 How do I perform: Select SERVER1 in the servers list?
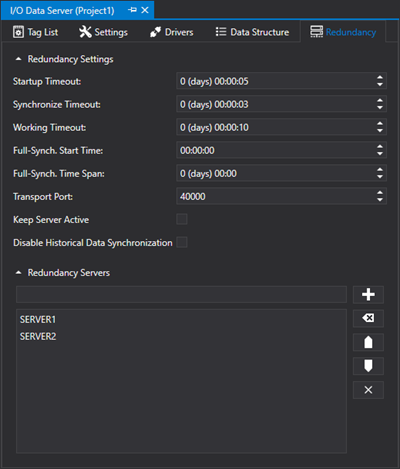38,319
